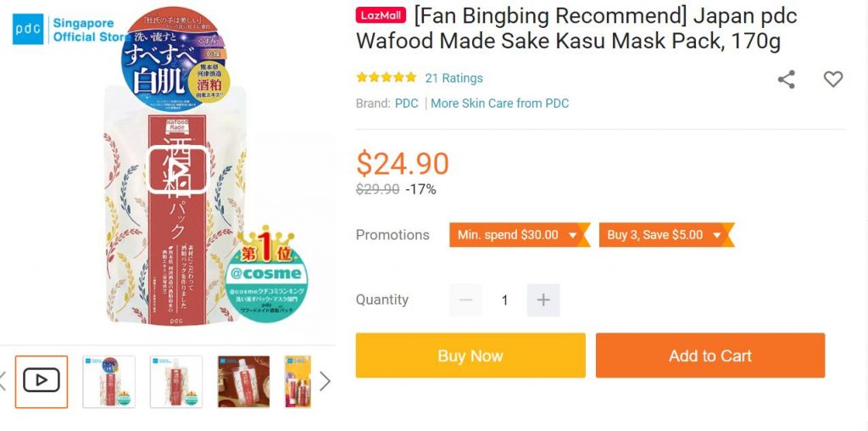Viewport: 868px width, 431px height.
Task: Show previous gallery thumbnails with left arrow
Action: click(3, 381)
